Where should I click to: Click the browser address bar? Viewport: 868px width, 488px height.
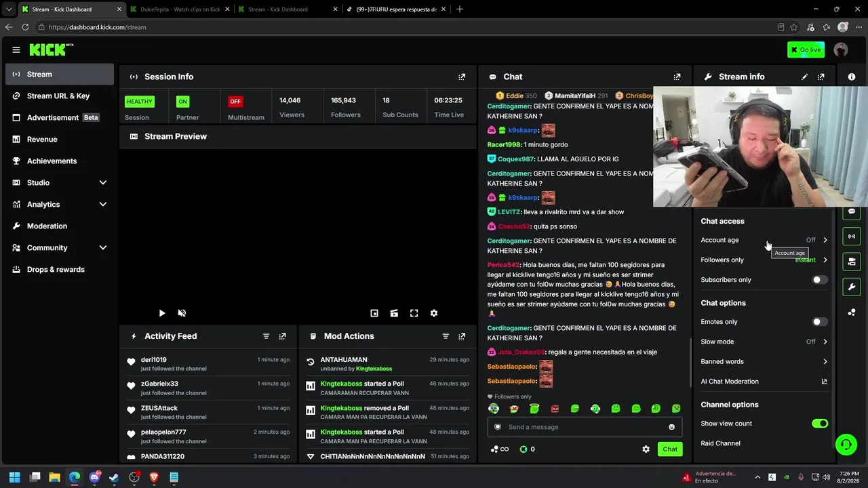click(x=407, y=27)
